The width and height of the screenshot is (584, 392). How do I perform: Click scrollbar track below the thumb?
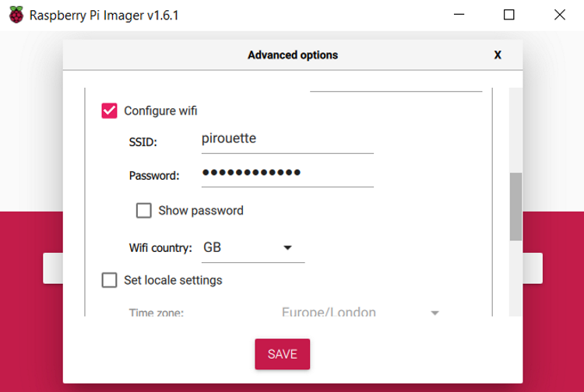[515, 280]
